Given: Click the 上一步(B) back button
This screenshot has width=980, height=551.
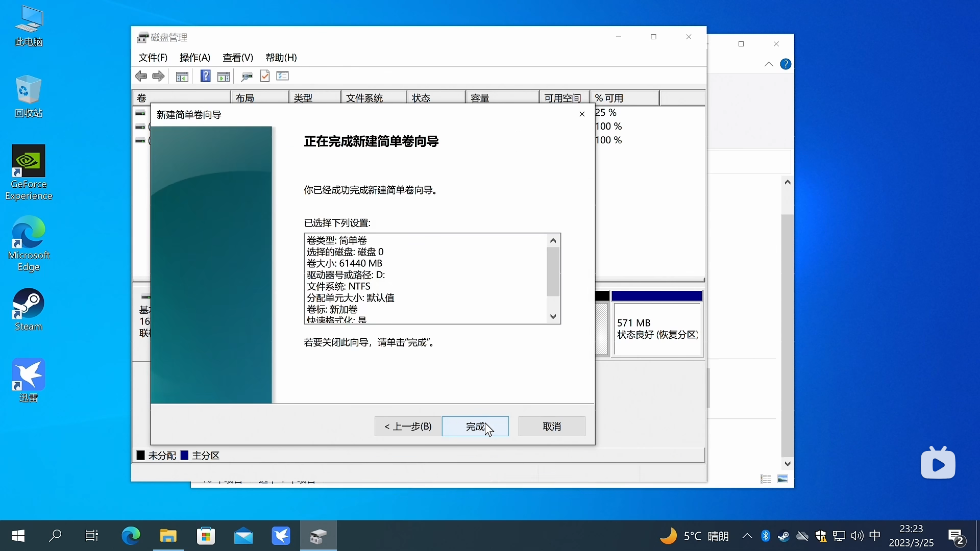Looking at the screenshot, I should 407,426.
